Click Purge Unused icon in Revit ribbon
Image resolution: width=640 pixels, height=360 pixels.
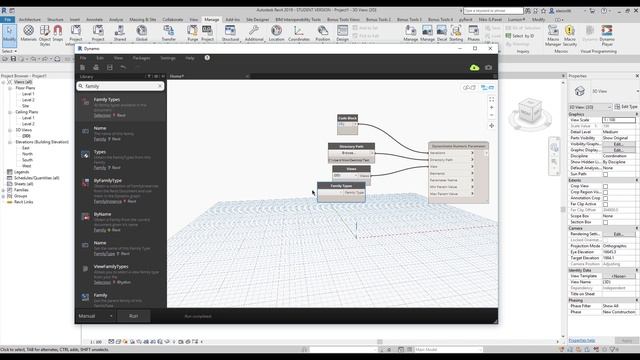[x=192, y=33]
